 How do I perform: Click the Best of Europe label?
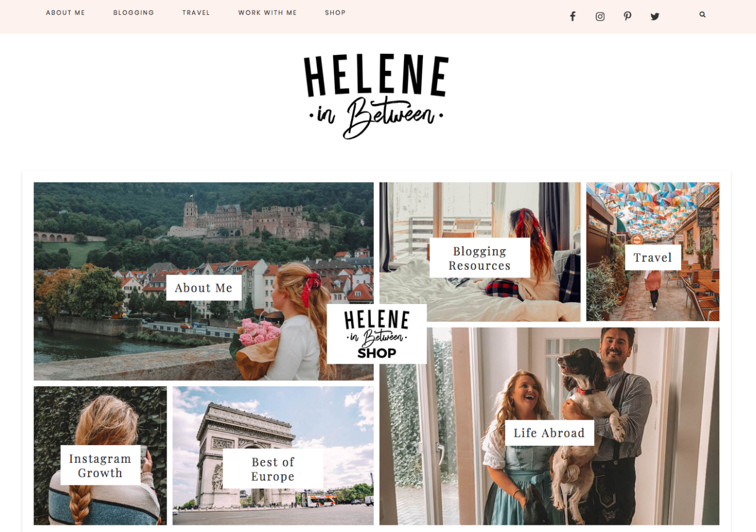273,469
